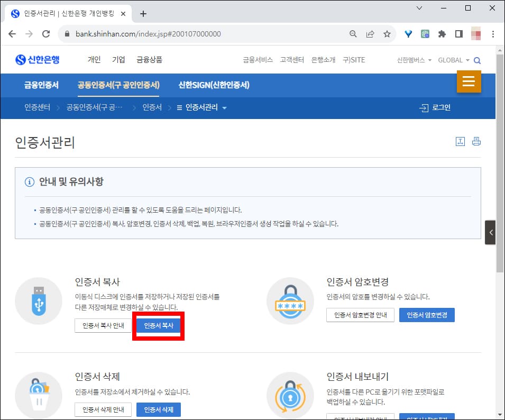Expand the GLOBAL language dropdown

point(453,60)
